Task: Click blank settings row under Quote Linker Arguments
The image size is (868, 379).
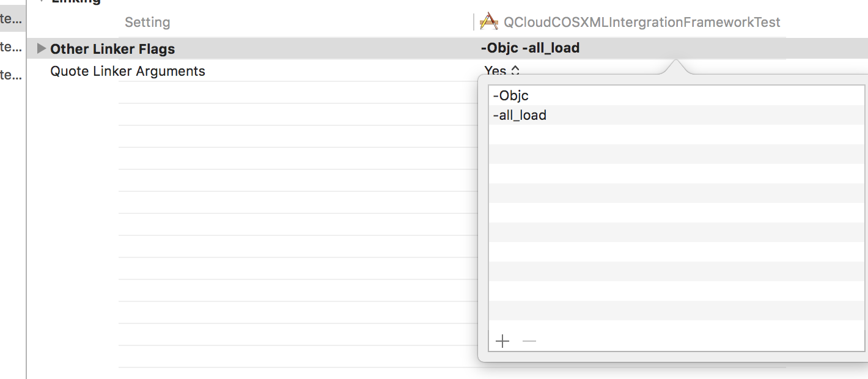Action: [296, 93]
